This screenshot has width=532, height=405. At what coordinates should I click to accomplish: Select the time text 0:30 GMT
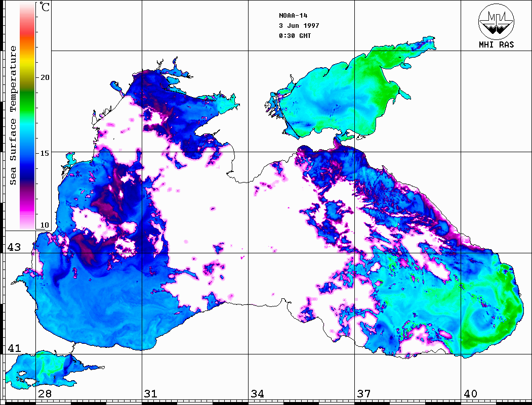[x=295, y=35]
